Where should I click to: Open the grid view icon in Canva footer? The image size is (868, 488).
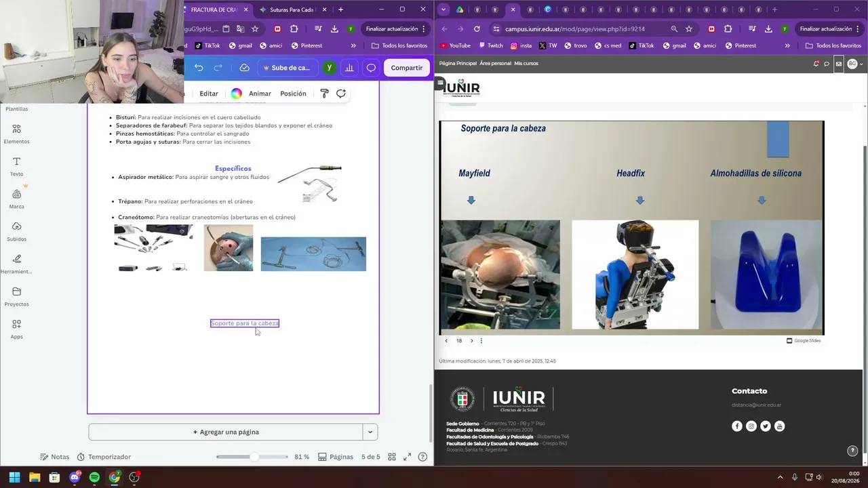[x=392, y=457]
